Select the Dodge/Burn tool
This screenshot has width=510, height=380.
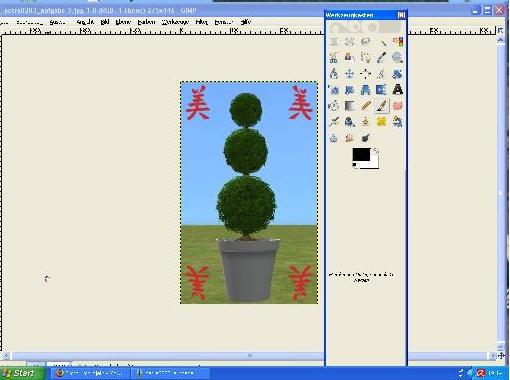coord(365,138)
